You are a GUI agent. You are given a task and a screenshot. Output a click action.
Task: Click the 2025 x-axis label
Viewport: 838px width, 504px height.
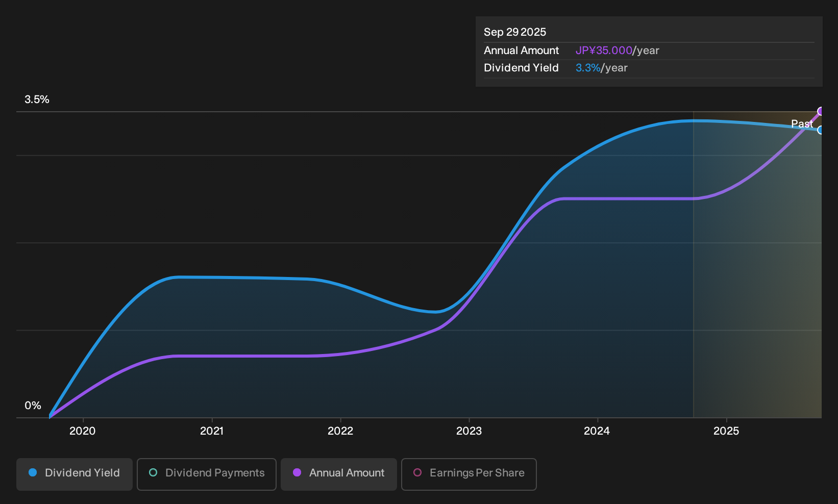coord(726,431)
